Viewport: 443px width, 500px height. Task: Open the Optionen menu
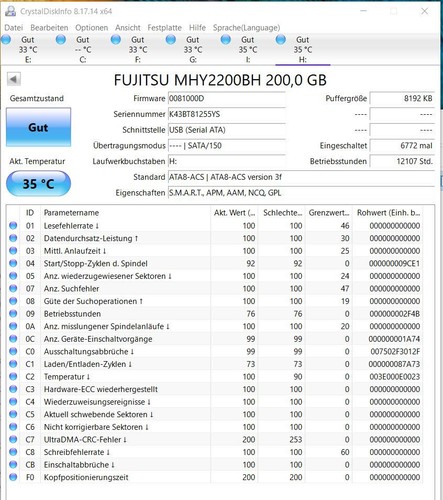point(92,28)
